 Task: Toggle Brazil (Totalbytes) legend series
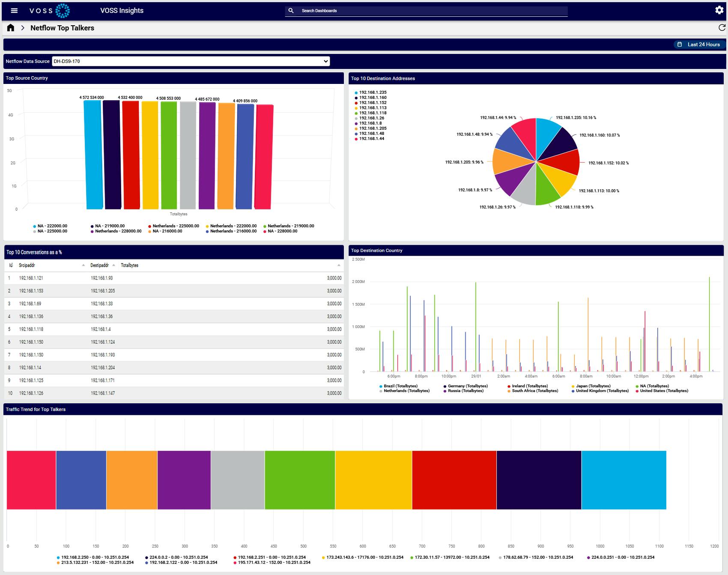pyautogui.click(x=398, y=386)
